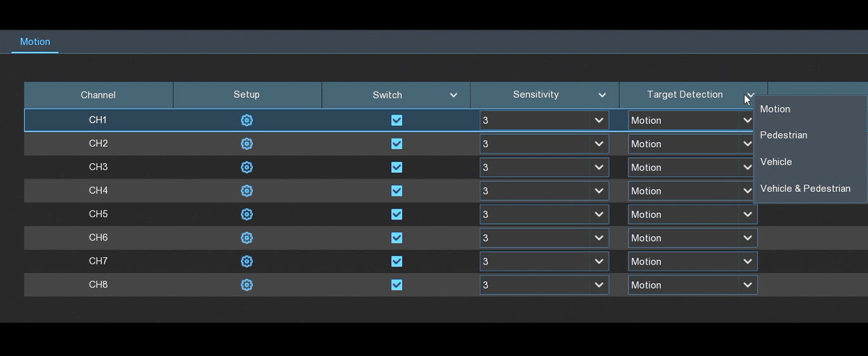Open the CH1 target detection dropdown

tap(691, 120)
